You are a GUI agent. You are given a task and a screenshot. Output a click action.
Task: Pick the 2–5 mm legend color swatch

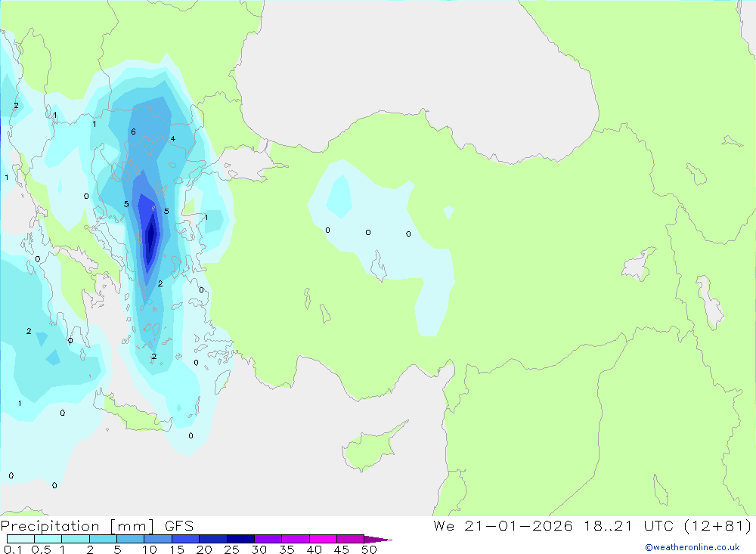pos(103,539)
